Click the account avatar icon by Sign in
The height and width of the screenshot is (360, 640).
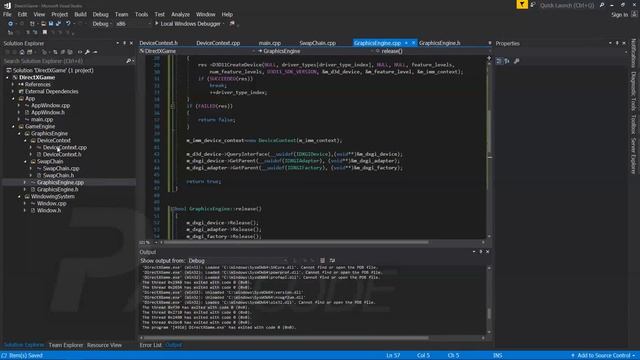pos(634,14)
